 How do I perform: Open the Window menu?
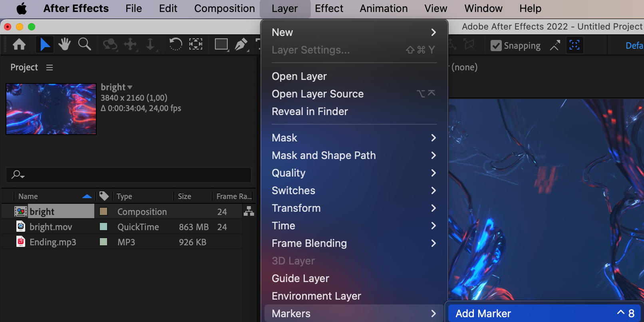click(x=483, y=8)
